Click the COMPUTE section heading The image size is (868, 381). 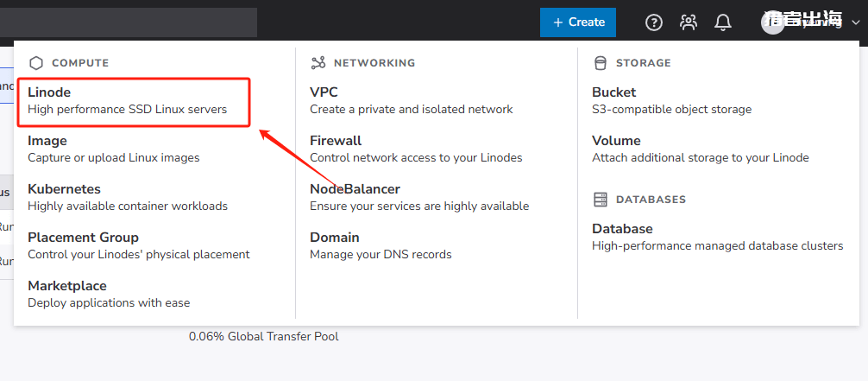[x=80, y=63]
